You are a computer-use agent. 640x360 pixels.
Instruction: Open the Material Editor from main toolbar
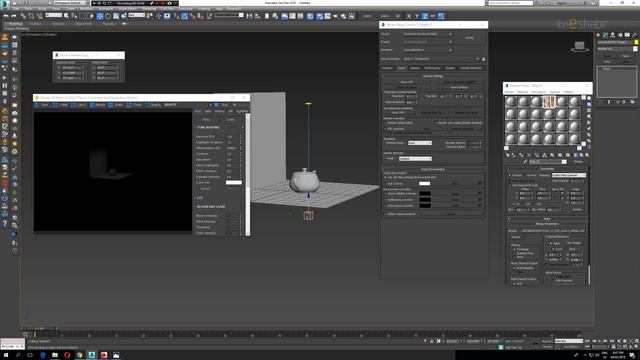[x=311, y=16]
